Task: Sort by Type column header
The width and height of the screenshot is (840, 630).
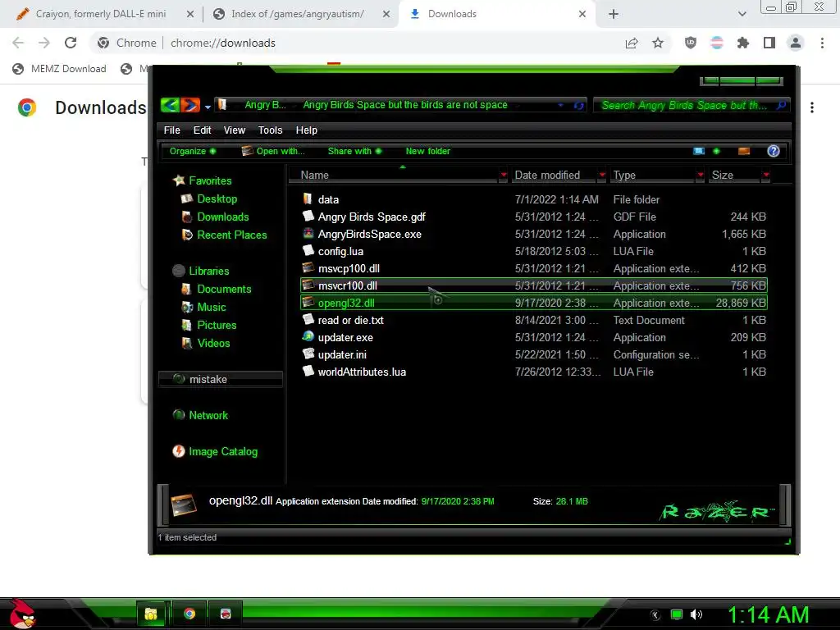Action: (x=652, y=176)
